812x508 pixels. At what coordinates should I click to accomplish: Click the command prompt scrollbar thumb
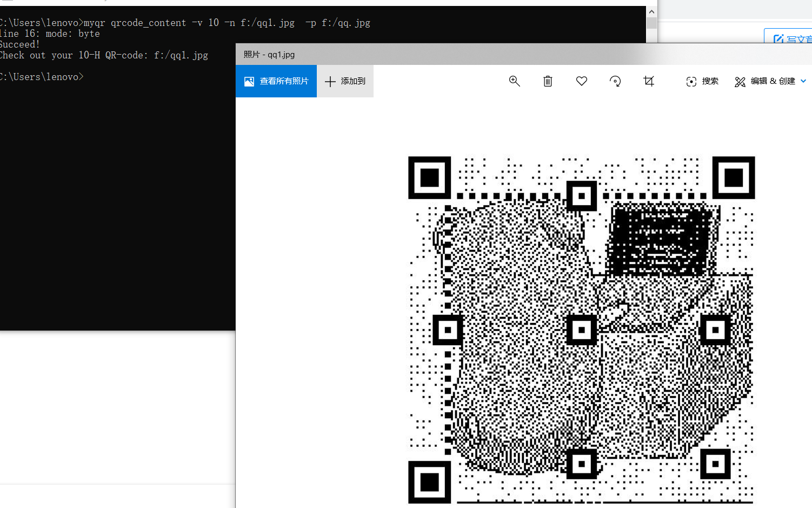point(651,23)
